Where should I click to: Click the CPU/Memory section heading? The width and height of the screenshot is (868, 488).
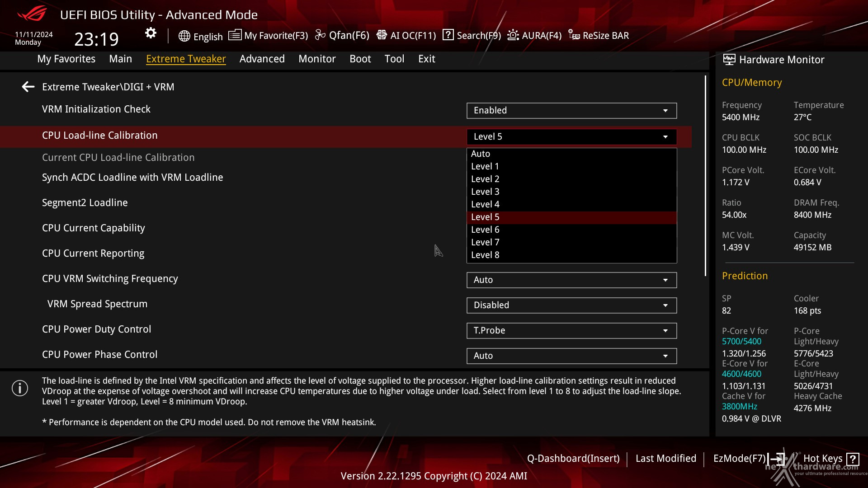(x=752, y=83)
